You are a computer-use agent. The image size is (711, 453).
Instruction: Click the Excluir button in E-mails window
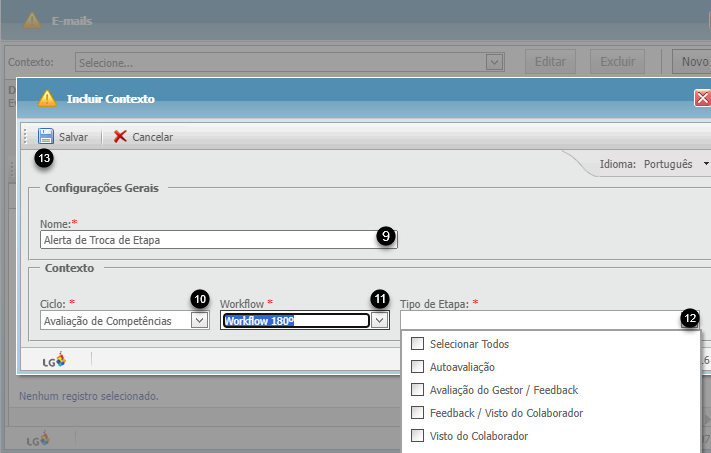point(618,62)
